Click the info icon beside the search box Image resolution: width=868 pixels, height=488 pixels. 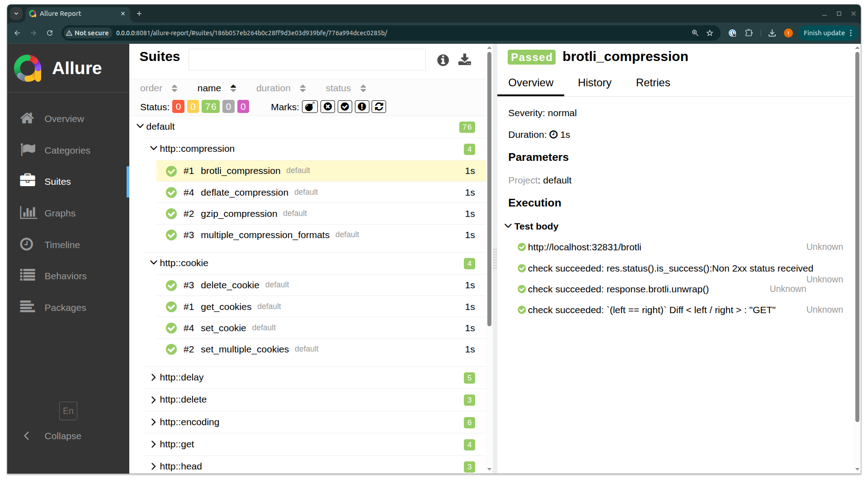coord(443,60)
